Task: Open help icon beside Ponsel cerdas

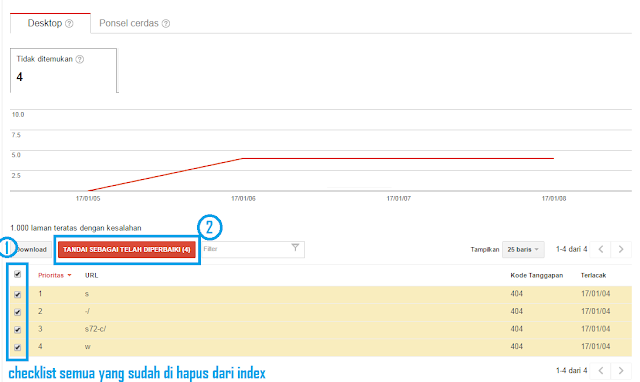Action: [x=166, y=24]
